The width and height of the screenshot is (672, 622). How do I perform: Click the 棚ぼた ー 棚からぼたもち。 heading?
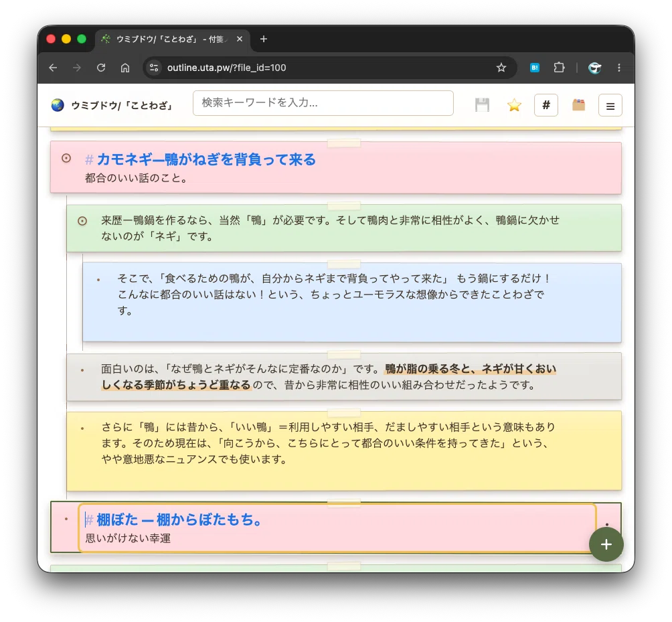(179, 520)
